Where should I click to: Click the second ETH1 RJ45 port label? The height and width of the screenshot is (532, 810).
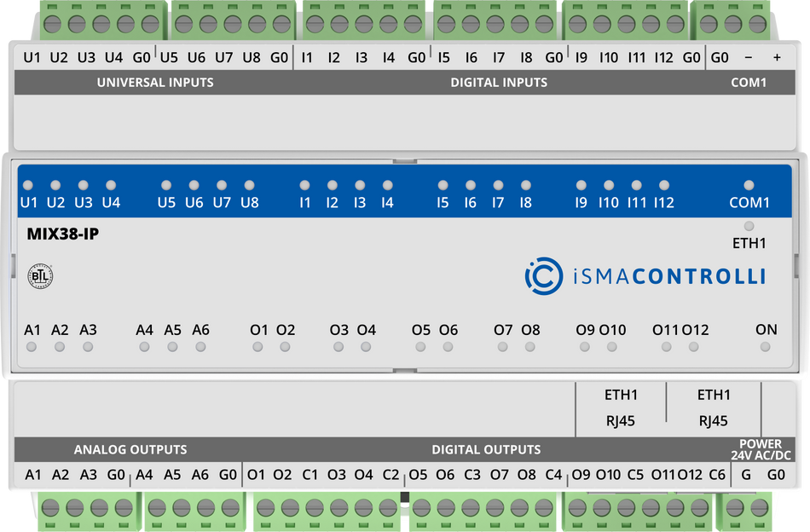[714, 408]
